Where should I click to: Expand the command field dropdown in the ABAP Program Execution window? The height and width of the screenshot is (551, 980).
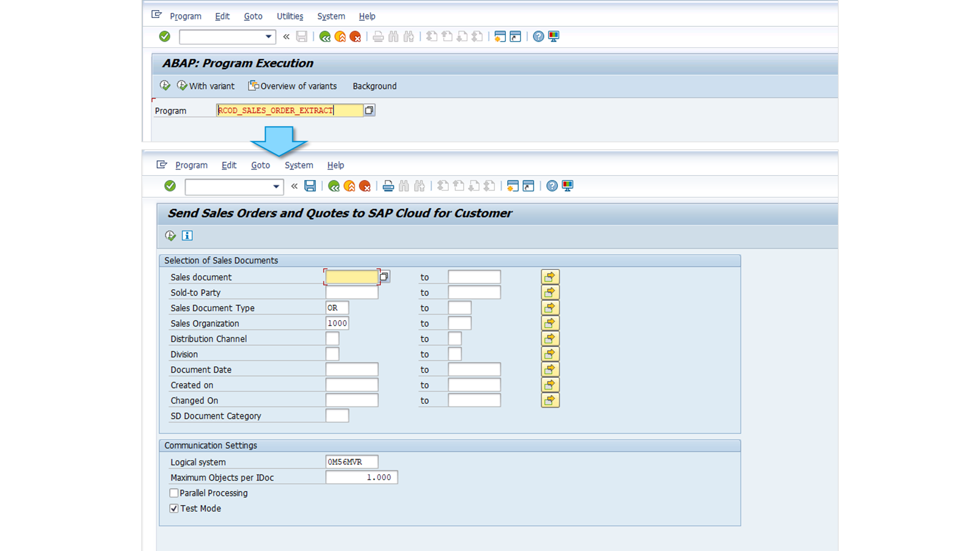[268, 37]
